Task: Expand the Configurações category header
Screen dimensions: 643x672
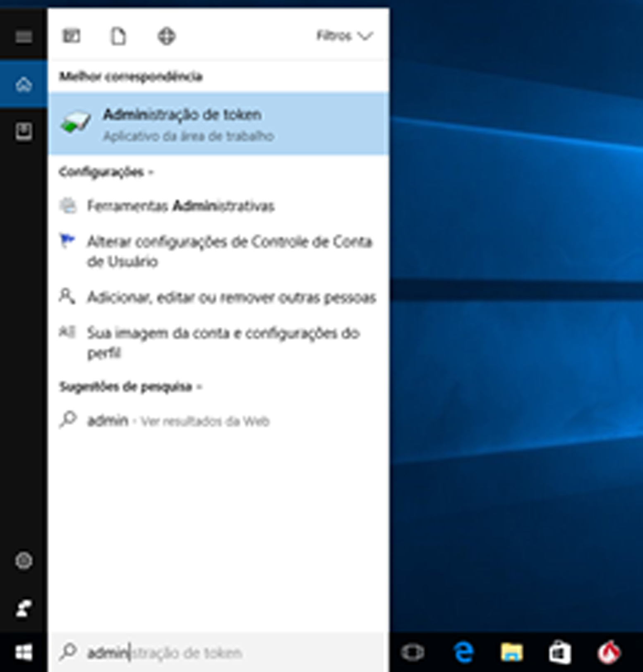Action: (106, 172)
